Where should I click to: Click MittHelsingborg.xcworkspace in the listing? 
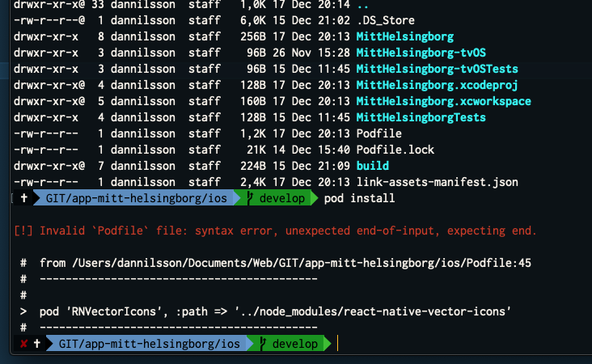(444, 102)
